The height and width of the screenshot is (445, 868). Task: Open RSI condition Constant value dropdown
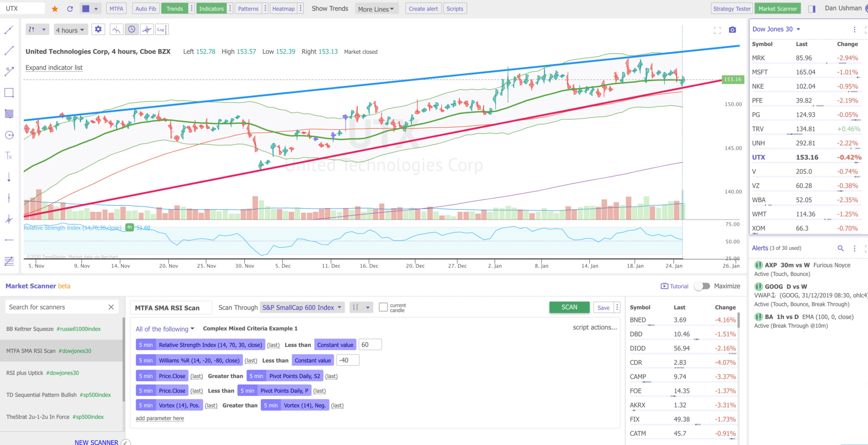point(335,345)
